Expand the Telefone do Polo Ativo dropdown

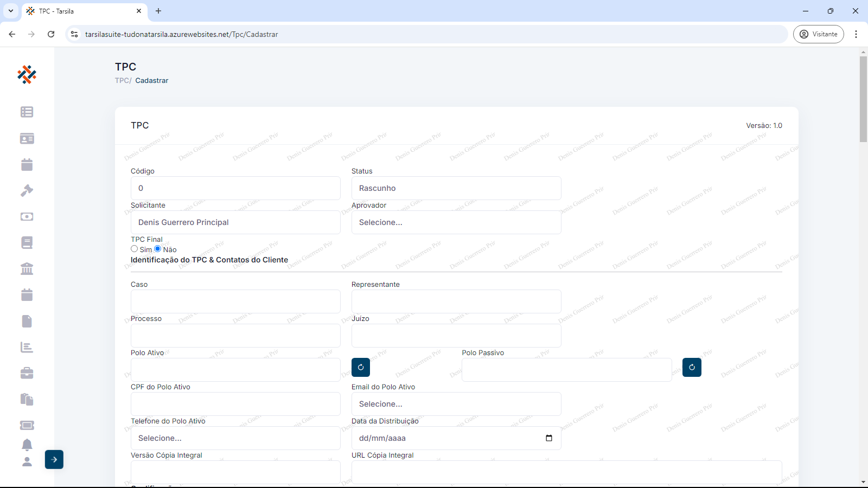pyautogui.click(x=235, y=438)
